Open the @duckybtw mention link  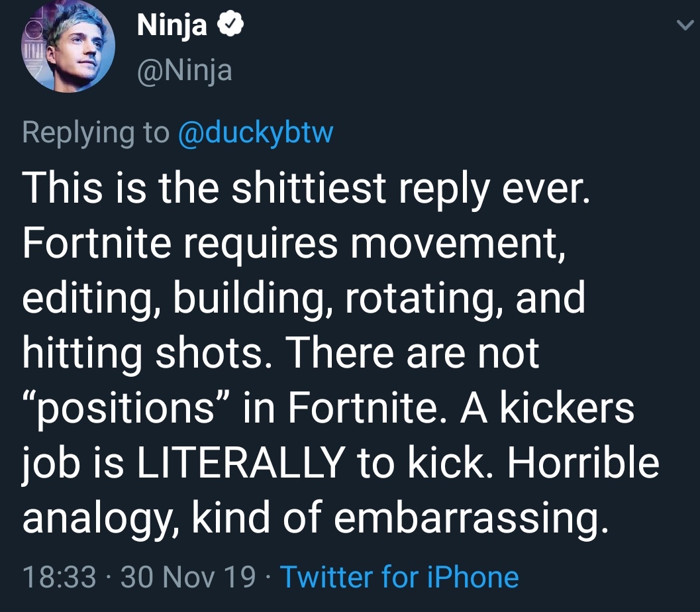point(255,132)
